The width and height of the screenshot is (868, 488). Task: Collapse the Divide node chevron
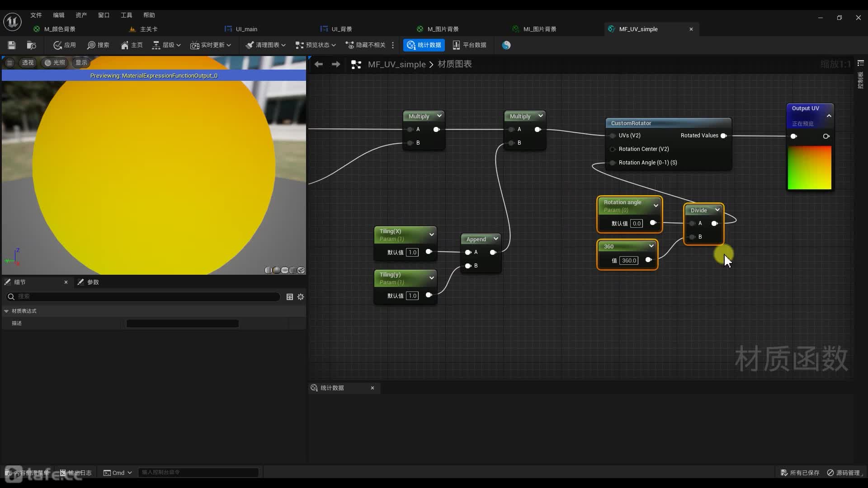717,210
